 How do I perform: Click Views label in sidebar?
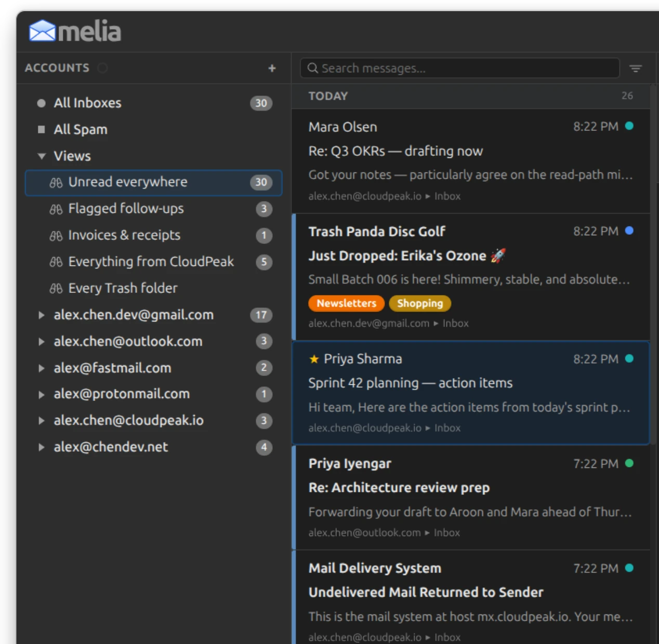point(72,156)
